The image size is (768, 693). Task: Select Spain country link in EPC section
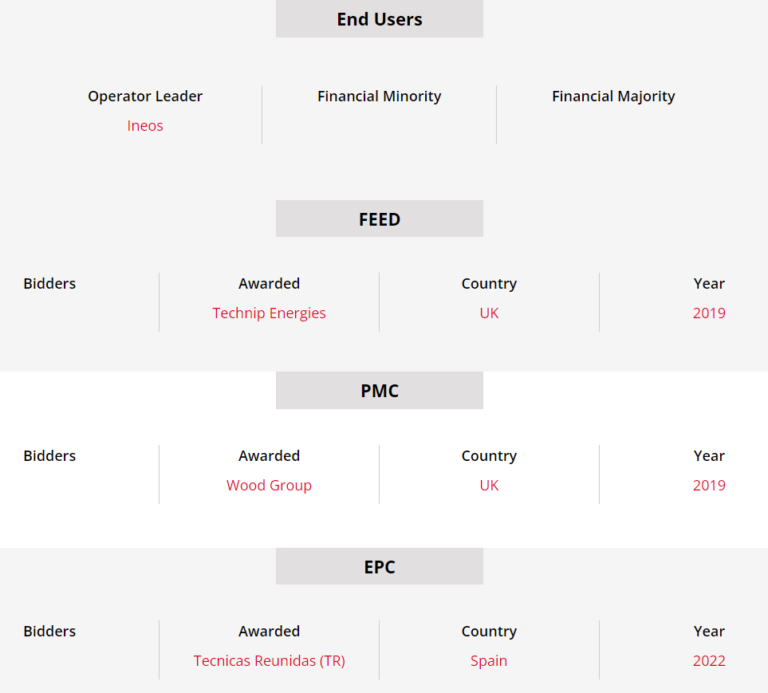pos(489,661)
